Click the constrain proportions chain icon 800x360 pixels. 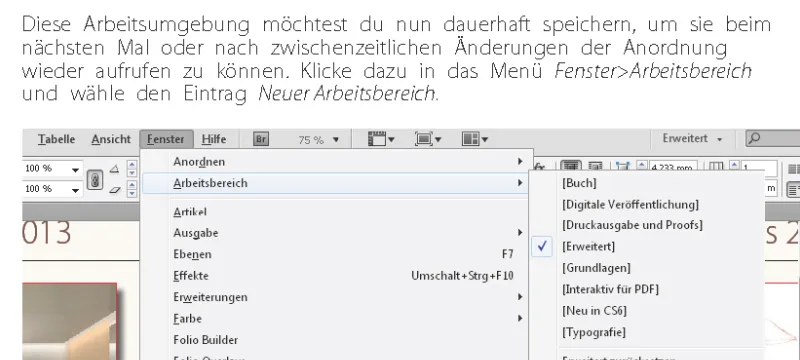point(95,179)
